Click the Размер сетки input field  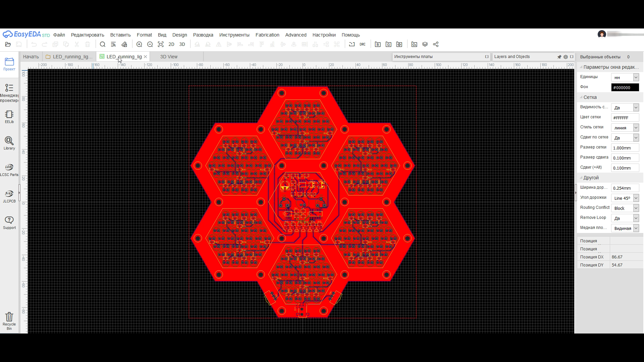(625, 148)
